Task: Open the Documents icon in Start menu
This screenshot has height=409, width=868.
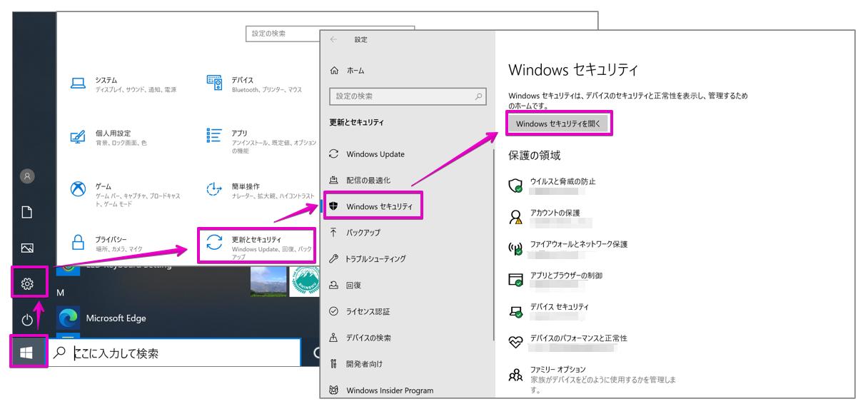Action: point(27,212)
